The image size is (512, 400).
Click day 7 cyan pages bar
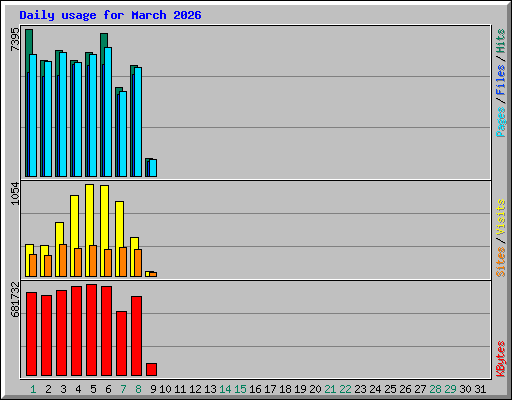click(123, 134)
